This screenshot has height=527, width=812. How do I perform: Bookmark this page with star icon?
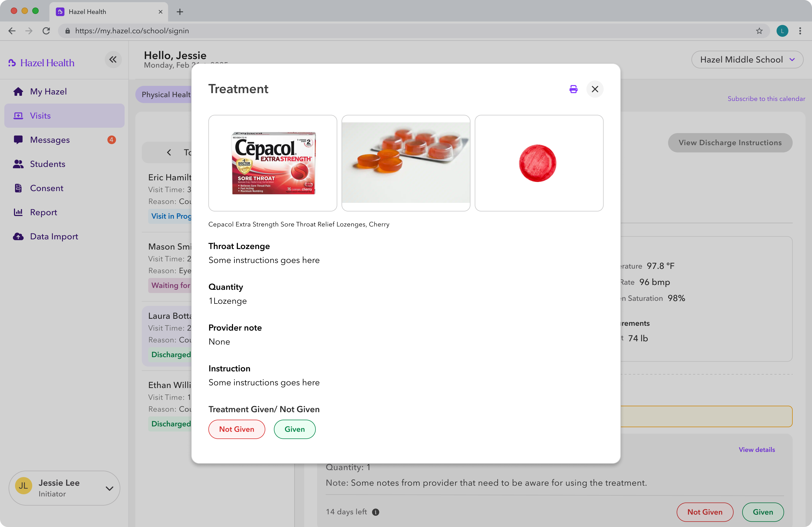(x=759, y=31)
